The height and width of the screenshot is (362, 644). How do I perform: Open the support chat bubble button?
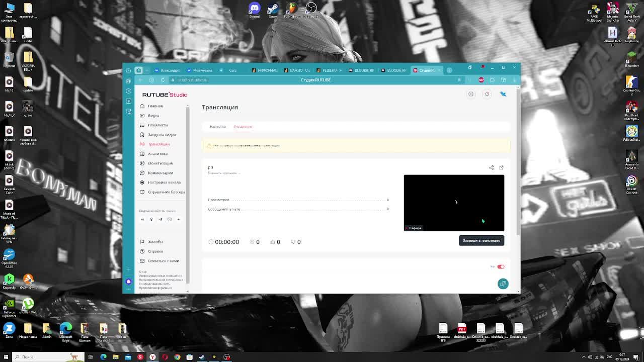pos(503,284)
